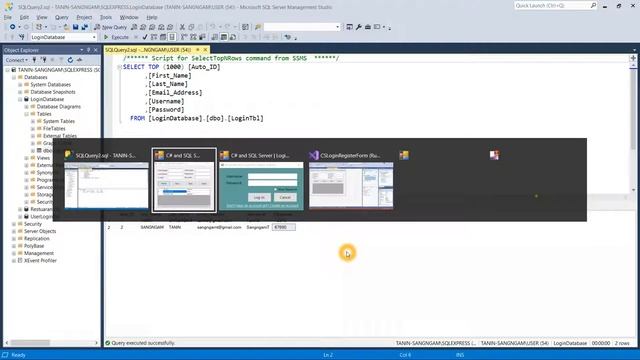Image resolution: width=640 pixels, height=360 pixels.
Task: Expand the System Databases node
Action: click(20, 84)
